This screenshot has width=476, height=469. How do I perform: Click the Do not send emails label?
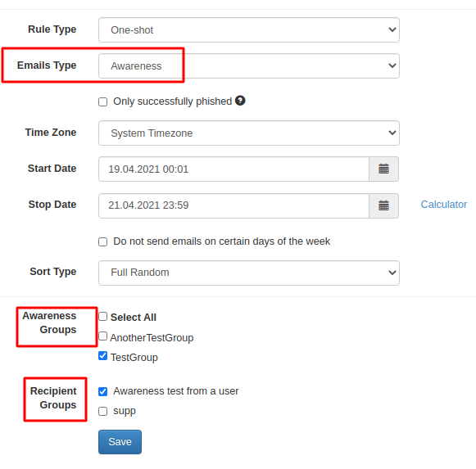[221, 241]
